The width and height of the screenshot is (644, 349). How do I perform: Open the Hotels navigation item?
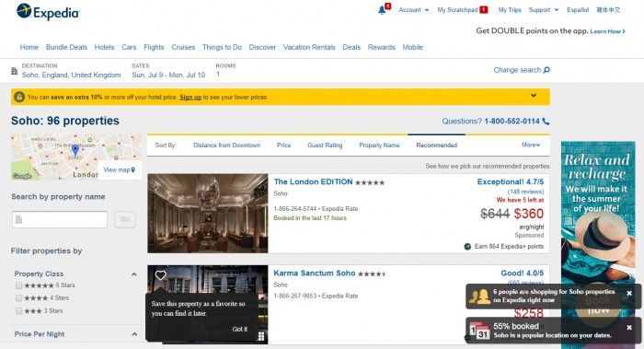pos(104,47)
